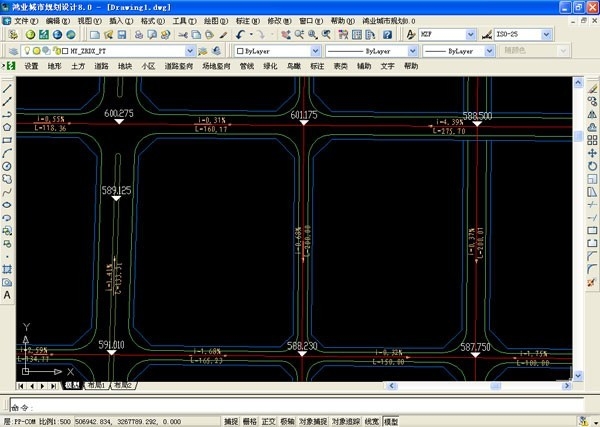
Task: Choose the Rectangle draw tool
Action: tap(7, 140)
